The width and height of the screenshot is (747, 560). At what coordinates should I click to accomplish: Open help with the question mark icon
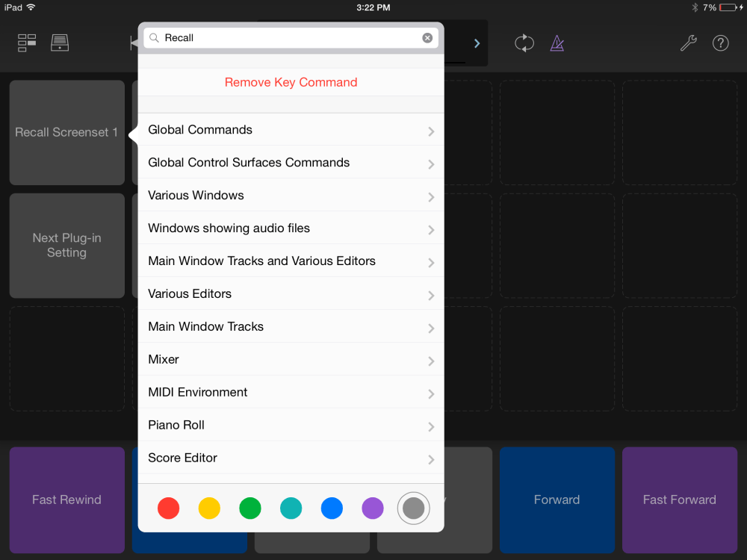[x=720, y=43]
